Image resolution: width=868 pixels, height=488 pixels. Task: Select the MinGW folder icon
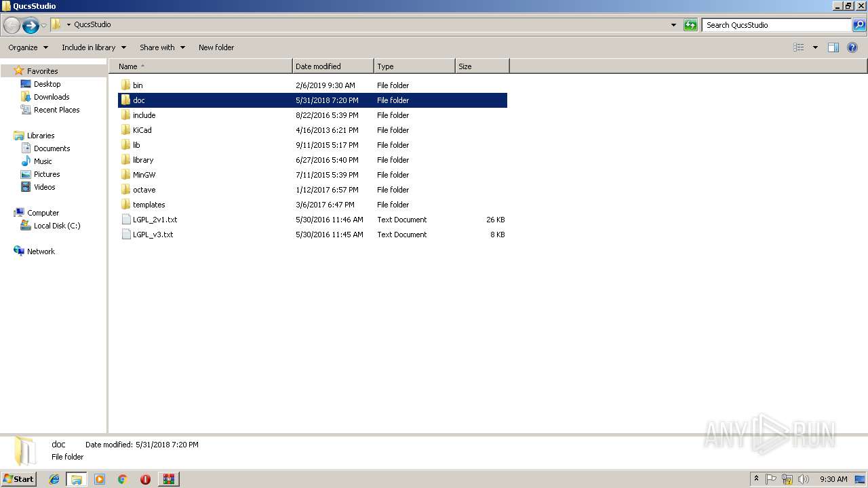point(125,175)
